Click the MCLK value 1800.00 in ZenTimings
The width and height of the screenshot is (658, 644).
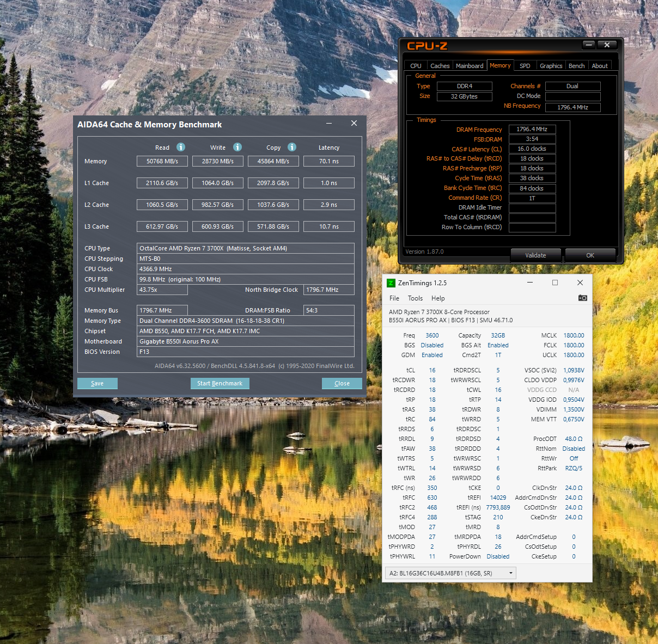pyautogui.click(x=574, y=335)
